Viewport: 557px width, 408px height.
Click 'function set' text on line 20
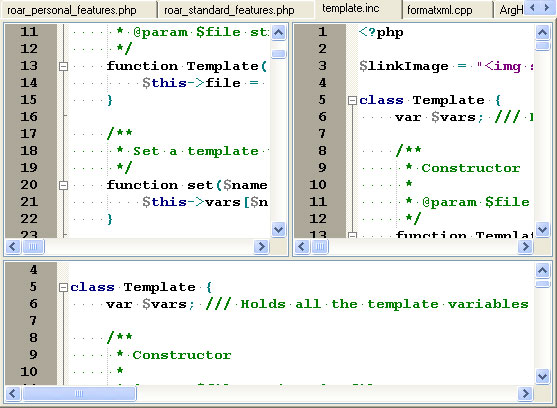[160, 185]
